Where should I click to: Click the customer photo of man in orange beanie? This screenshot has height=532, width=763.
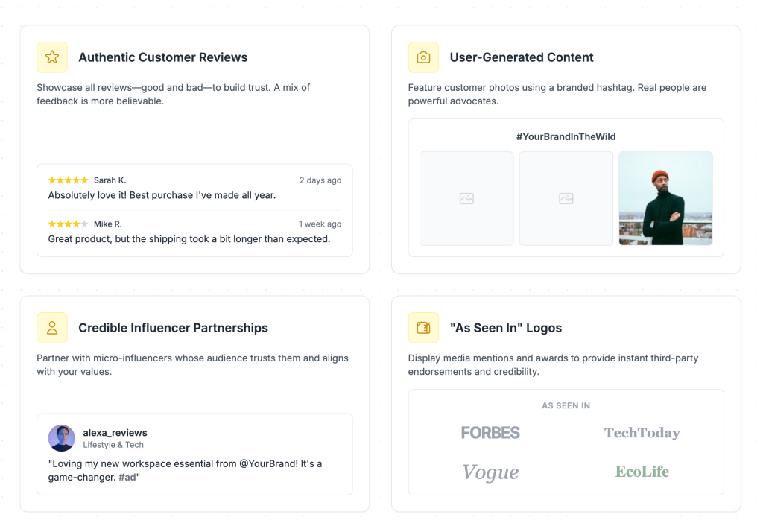click(665, 199)
